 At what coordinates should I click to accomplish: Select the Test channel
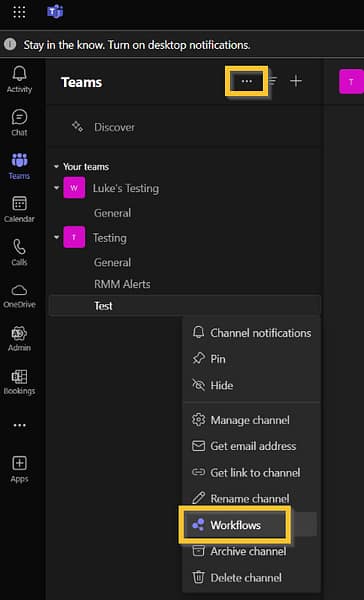tap(185, 306)
